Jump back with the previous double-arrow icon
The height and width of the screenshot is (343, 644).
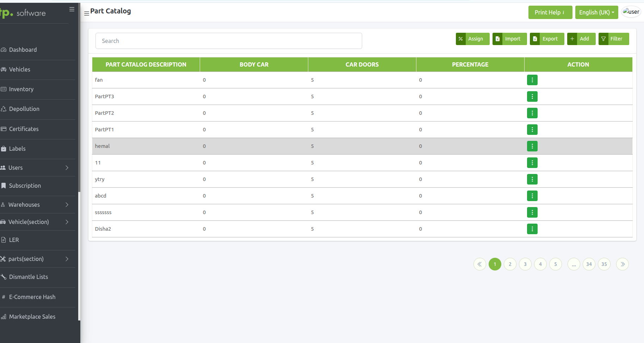pos(479,264)
